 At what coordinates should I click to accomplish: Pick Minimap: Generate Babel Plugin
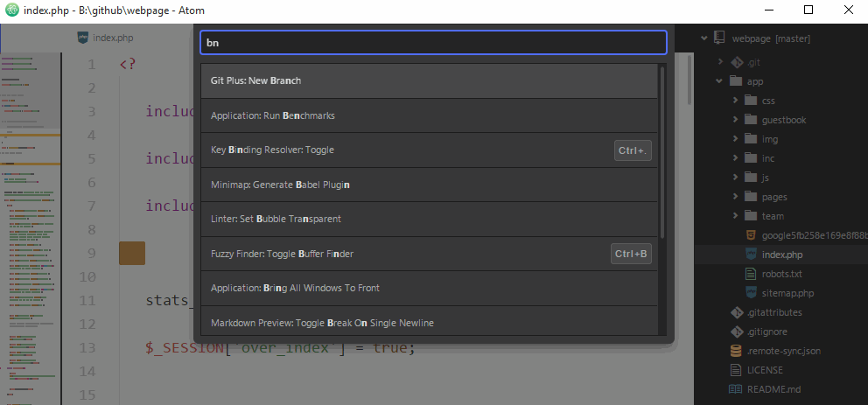(x=429, y=185)
